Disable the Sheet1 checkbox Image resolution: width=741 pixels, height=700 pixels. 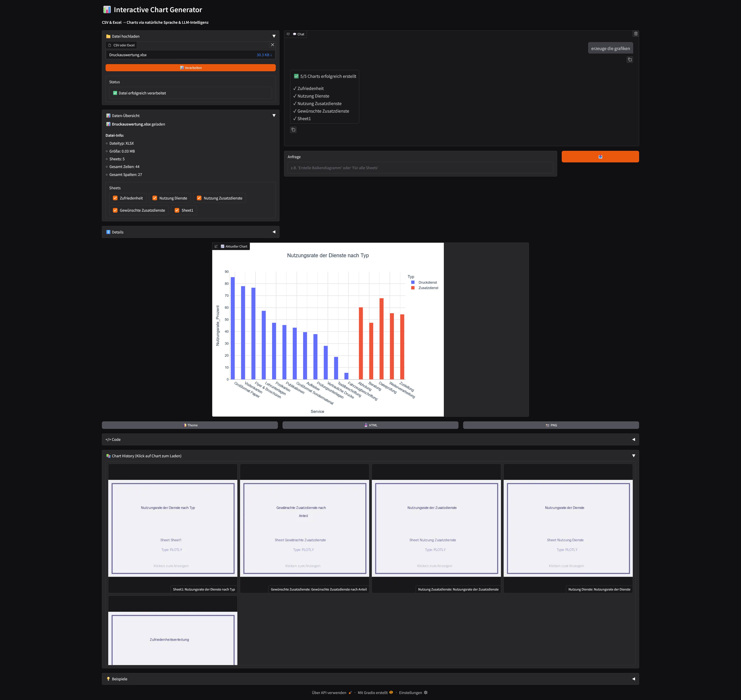(177, 210)
